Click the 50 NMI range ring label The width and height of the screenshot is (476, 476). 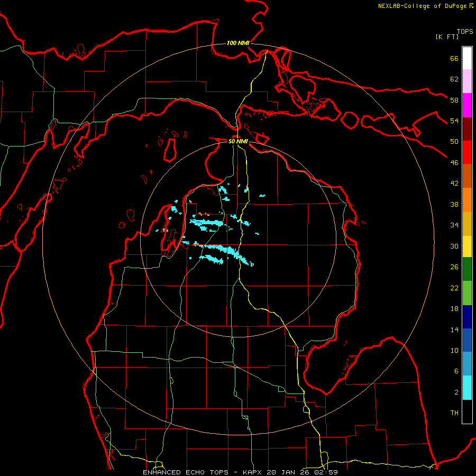[238, 141]
